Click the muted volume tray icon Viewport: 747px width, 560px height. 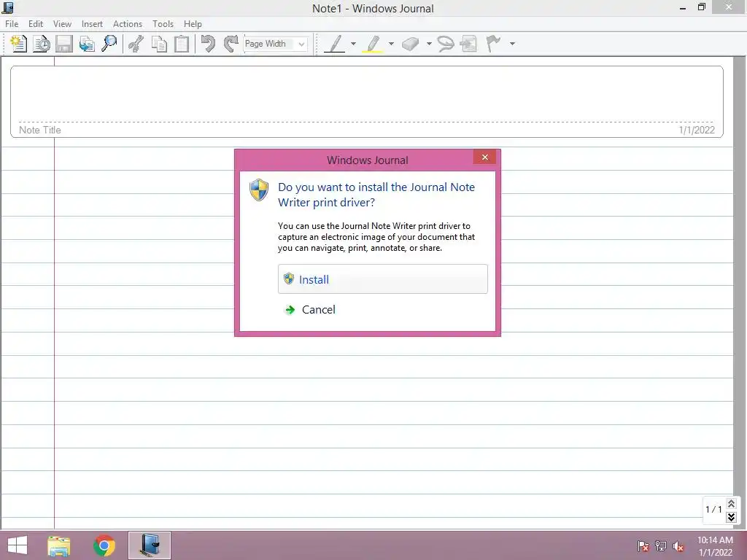678,546
